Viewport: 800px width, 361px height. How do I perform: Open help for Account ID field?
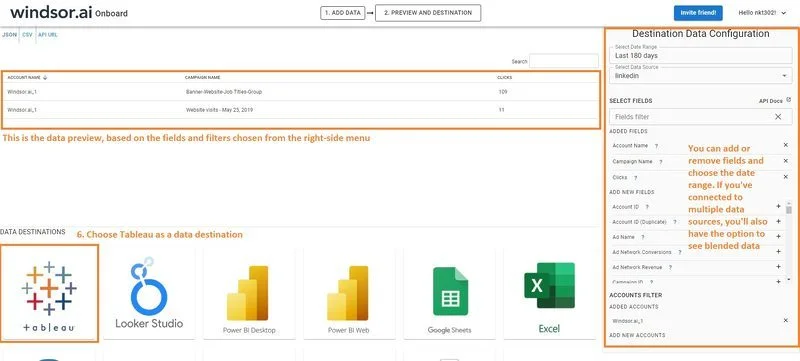point(647,207)
